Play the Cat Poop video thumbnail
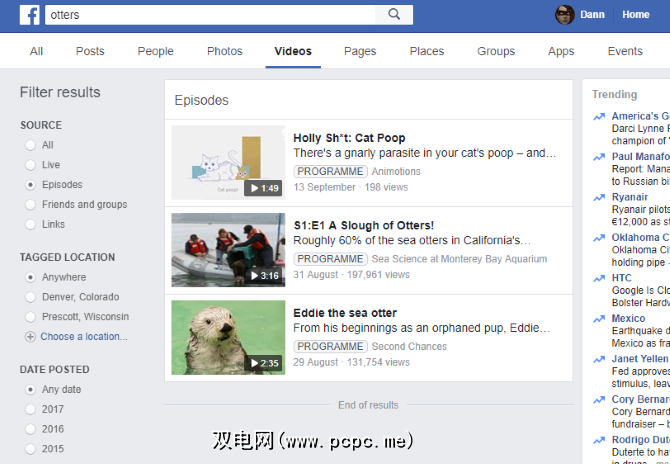Image resolution: width=670 pixels, height=464 pixels. (228, 162)
